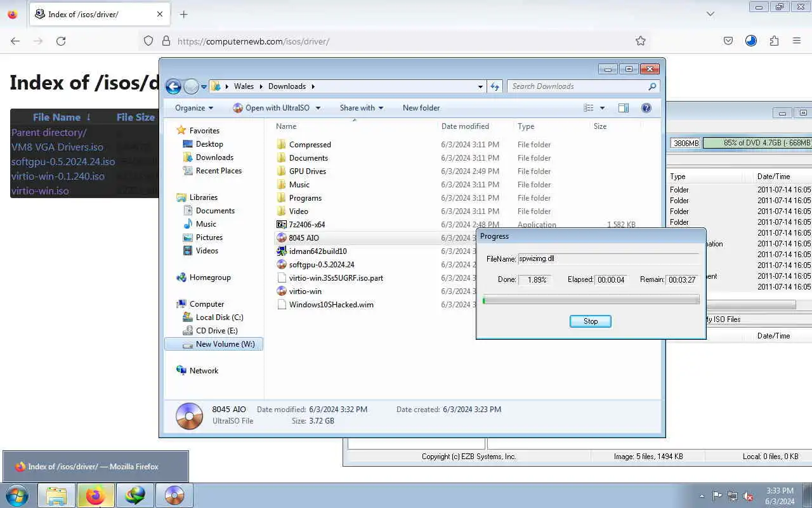
Task: Select Desktop under Favorites
Action: (x=209, y=144)
